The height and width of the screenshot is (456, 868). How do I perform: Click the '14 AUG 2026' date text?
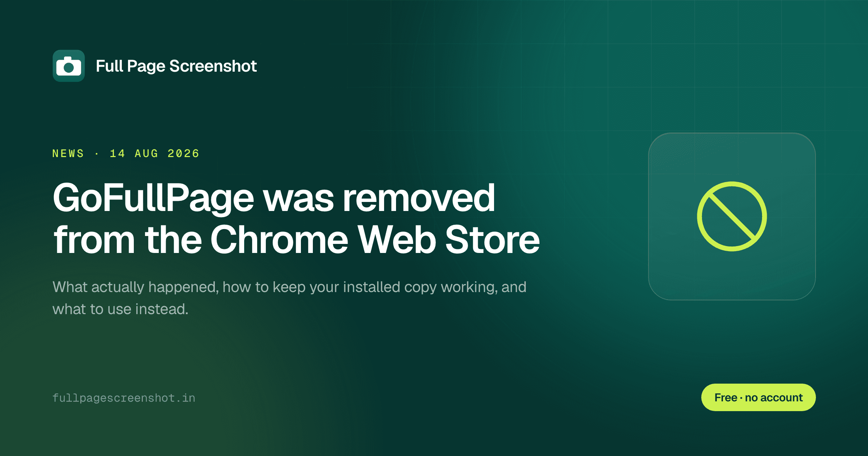click(x=154, y=153)
